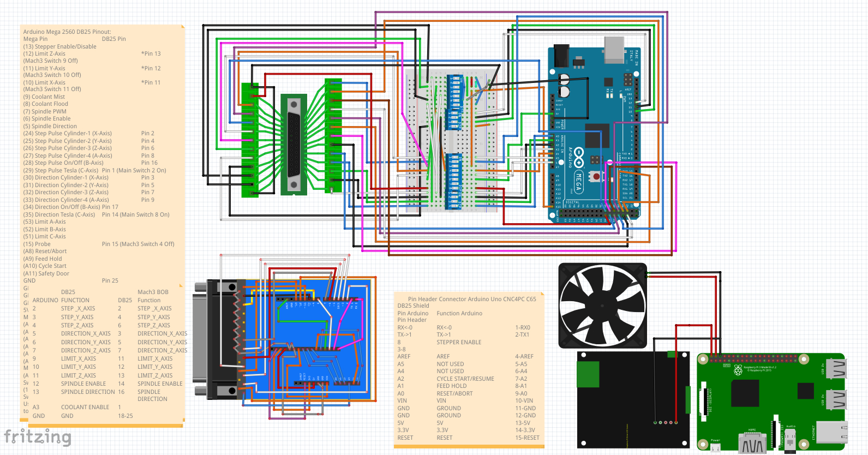This screenshot has height=455, width=868.
Task: Select the Raspberry Pi HDMI port
Action: coord(753,442)
